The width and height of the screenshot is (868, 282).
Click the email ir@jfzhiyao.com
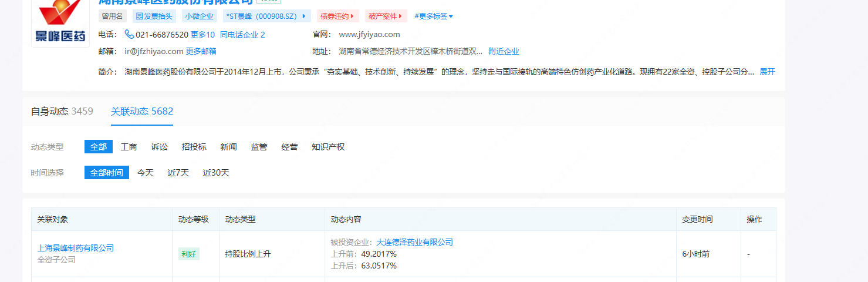coord(154,51)
